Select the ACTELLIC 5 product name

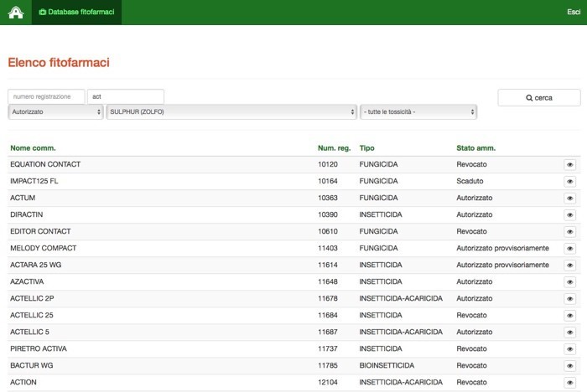29,333
